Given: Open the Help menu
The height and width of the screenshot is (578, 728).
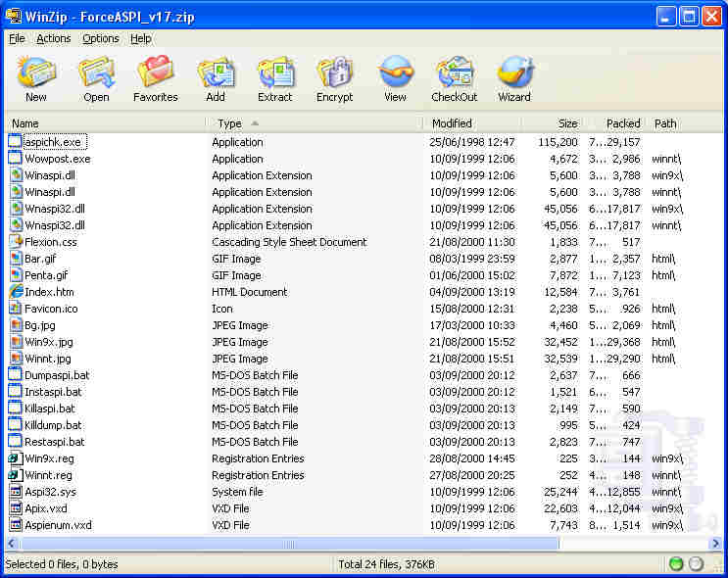Looking at the screenshot, I should 140,38.
